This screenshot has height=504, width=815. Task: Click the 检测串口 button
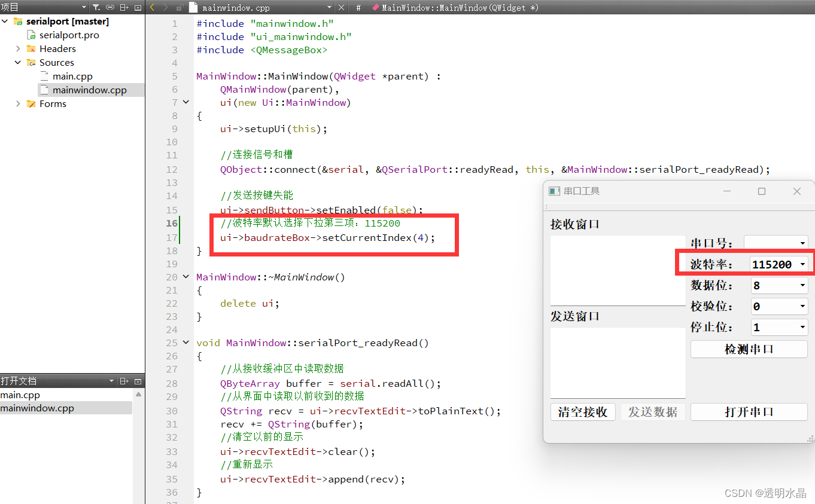coord(749,349)
